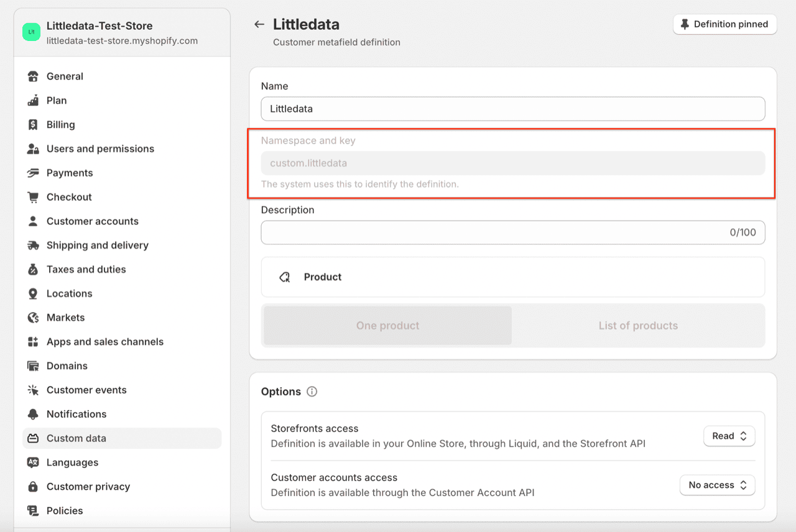Select the One product option
Image resolution: width=796 pixels, height=532 pixels.
(387, 326)
